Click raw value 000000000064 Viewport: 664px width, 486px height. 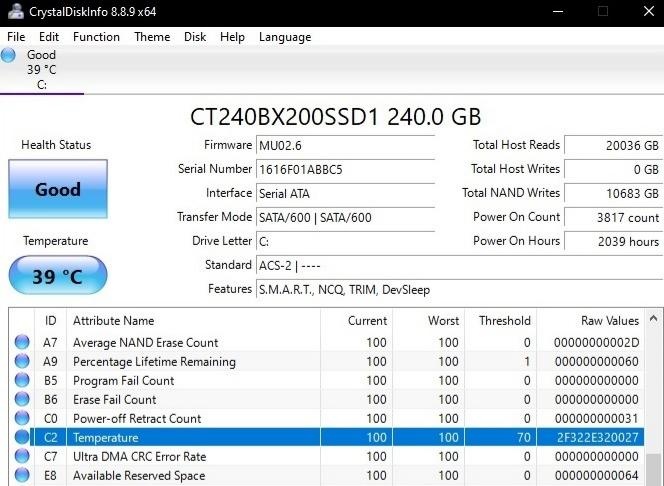[x=596, y=475]
